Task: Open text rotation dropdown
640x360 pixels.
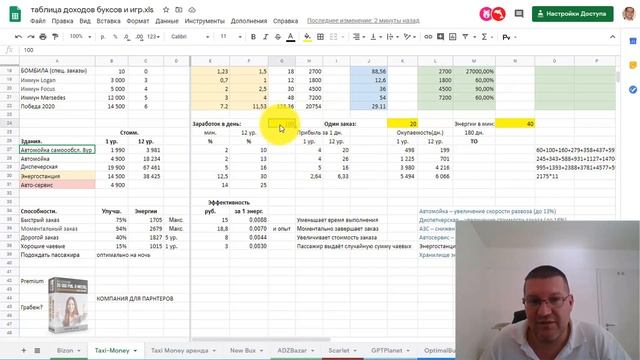Action: point(409,37)
